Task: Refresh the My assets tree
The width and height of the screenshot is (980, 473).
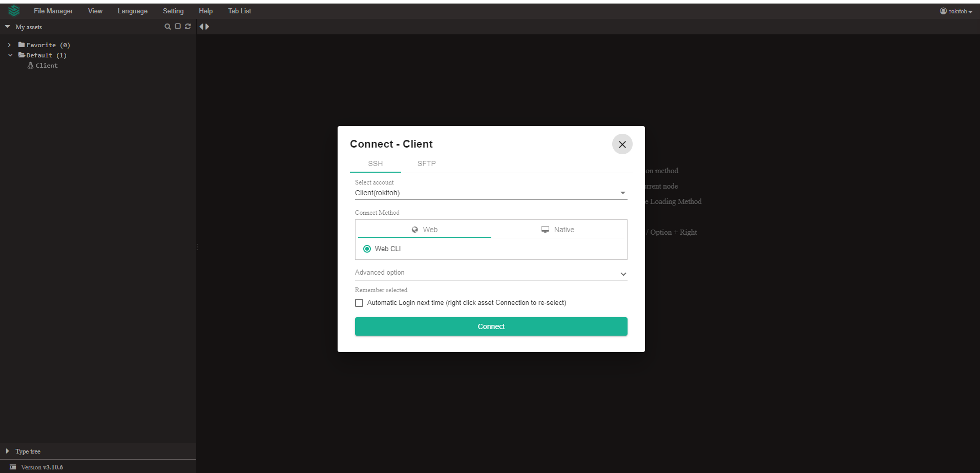Action: click(188, 27)
